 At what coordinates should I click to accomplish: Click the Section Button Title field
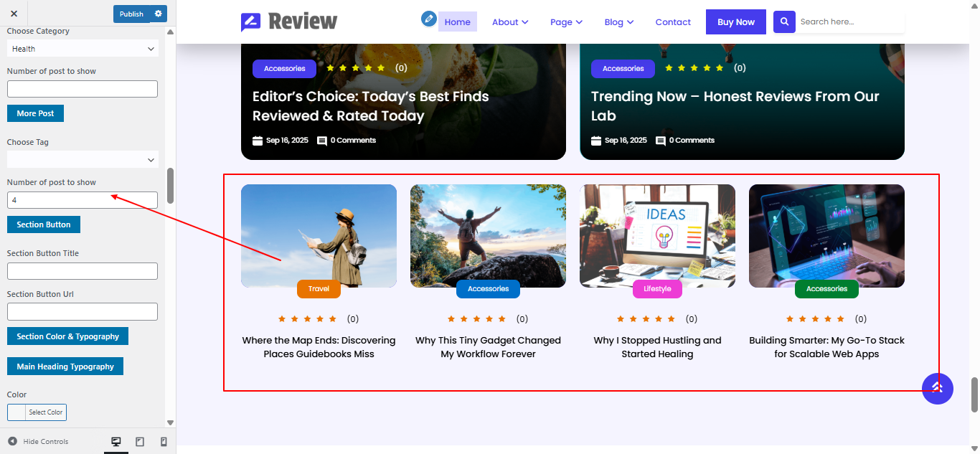point(83,271)
